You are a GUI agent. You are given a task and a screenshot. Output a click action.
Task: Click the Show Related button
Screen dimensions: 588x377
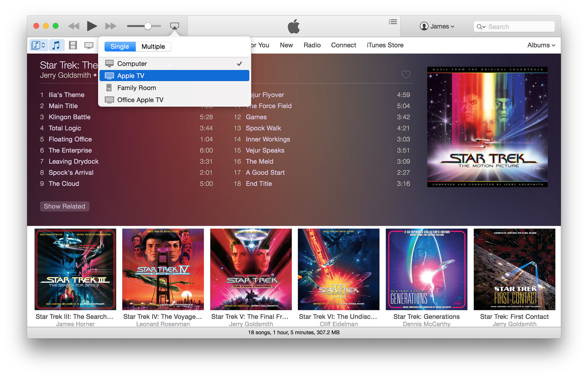click(x=65, y=206)
